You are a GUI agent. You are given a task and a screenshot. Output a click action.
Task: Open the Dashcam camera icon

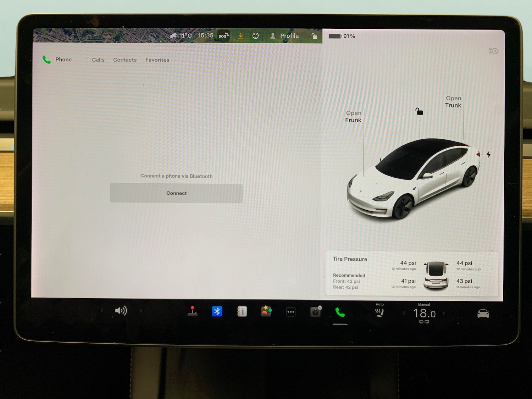(315, 312)
